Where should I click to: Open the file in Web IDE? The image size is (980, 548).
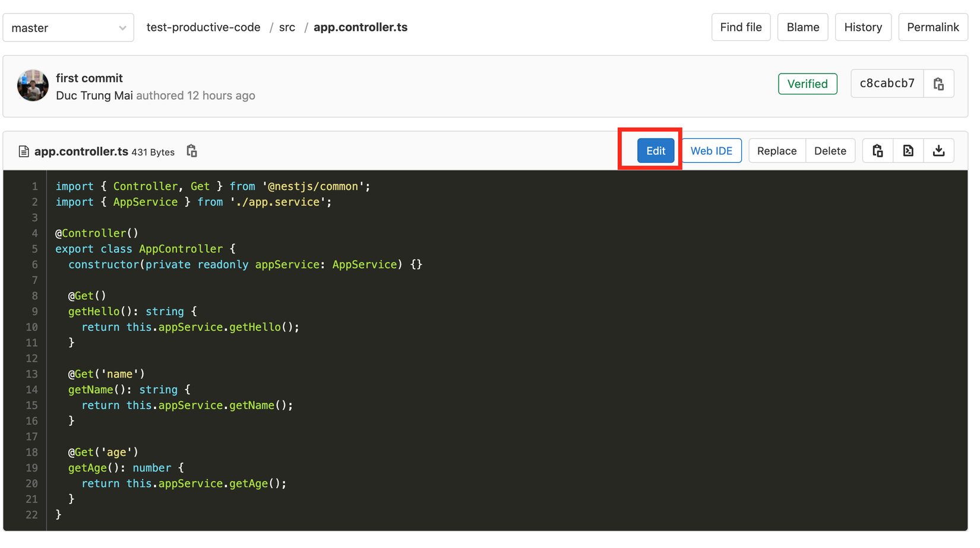(711, 151)
